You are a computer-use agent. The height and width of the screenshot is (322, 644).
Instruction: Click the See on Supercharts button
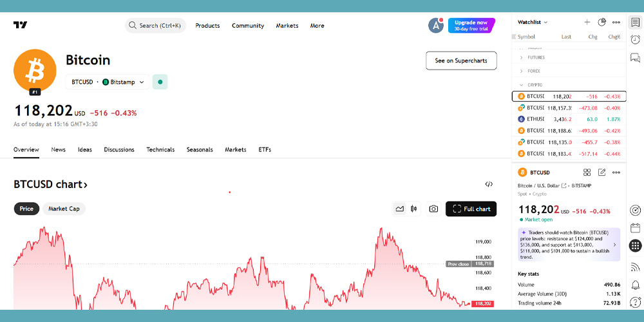tap(461, 61)
